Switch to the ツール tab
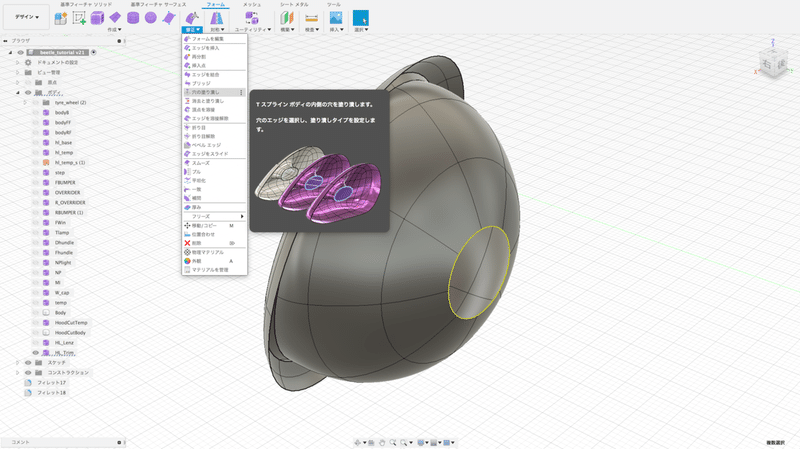The width and height of the screenshot is (800, 449). [x=334, y=4]
